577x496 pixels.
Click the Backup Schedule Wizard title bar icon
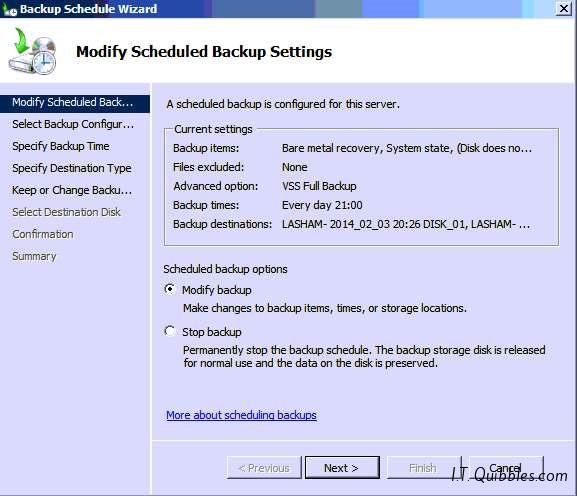pos(10,10)
